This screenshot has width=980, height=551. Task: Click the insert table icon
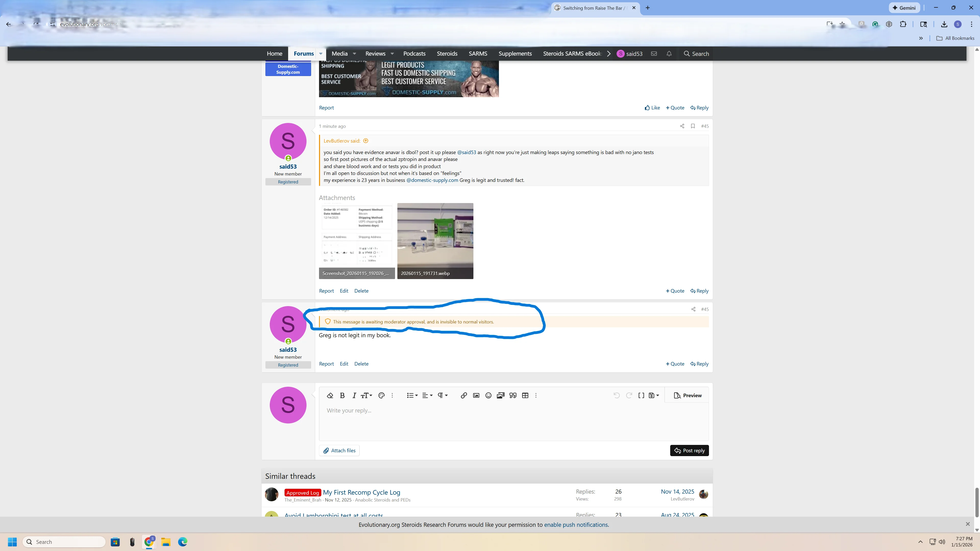click(525, 395)
